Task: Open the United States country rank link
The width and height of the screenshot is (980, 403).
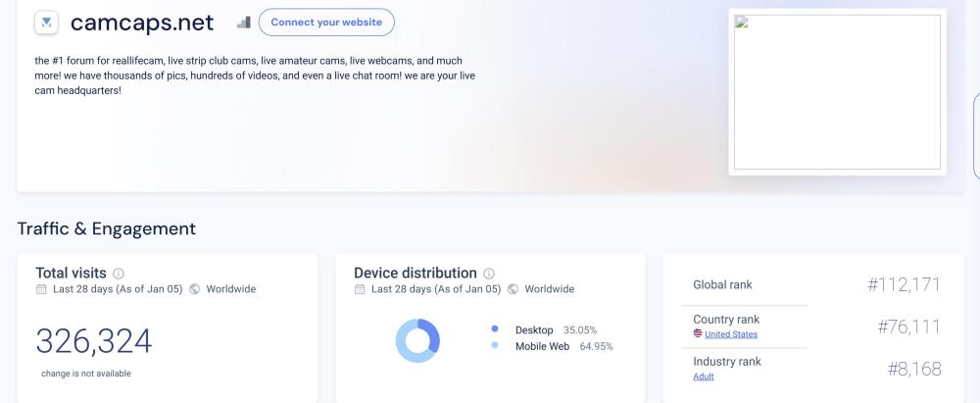Action: pyautogui.click(x=730, y=334)
